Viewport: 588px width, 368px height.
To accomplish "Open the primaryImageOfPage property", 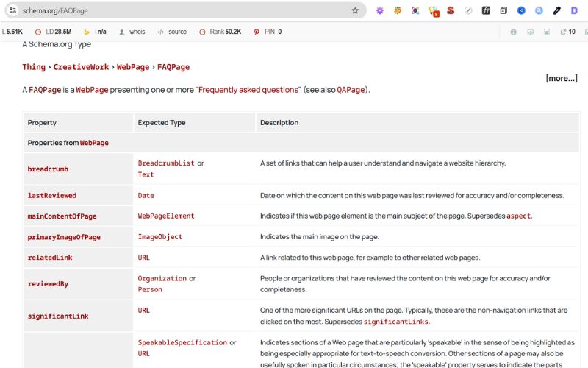I will coord(64,237).
